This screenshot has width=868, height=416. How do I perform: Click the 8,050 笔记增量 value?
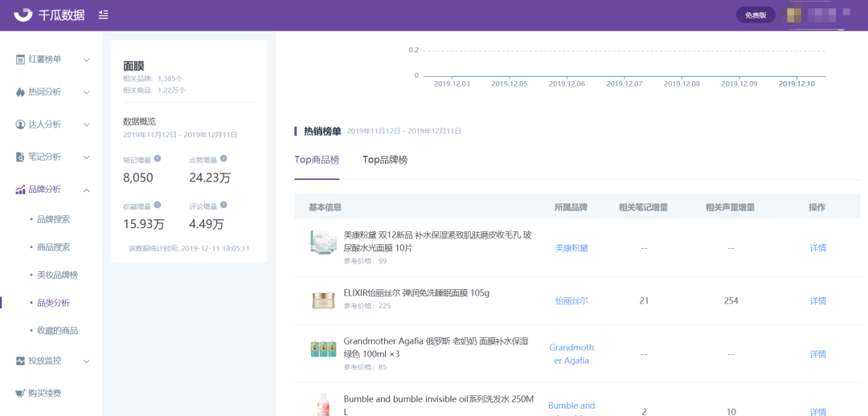coord(138,177)
